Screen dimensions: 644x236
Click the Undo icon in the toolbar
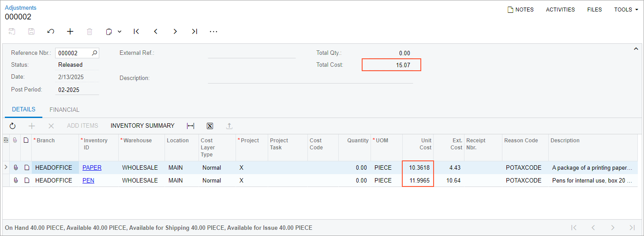(51, 31)
